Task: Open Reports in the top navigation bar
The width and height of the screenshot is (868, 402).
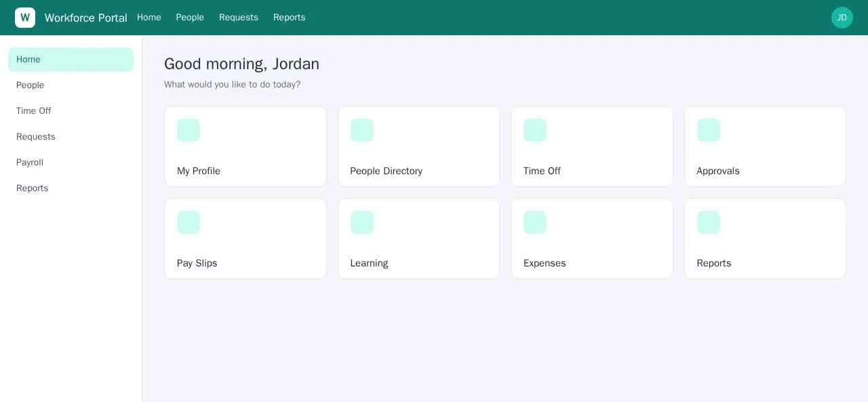Action: tap(290, 18)
